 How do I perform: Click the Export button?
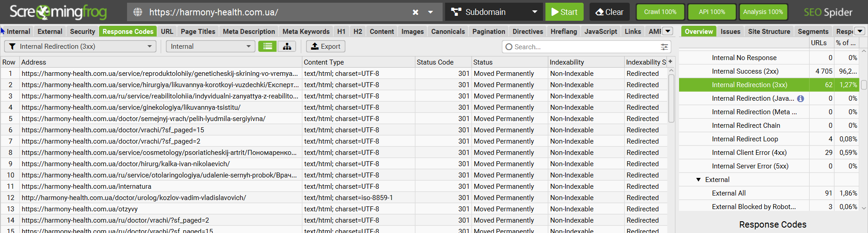(325, 47)
